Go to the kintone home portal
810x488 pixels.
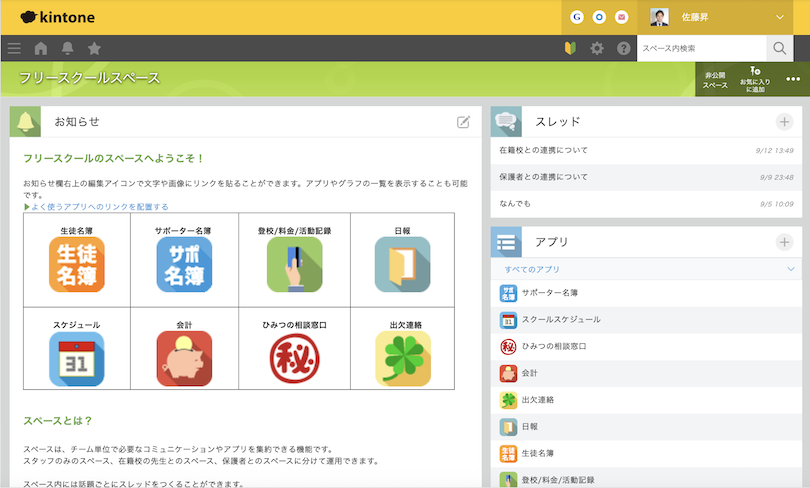point(41,48)
